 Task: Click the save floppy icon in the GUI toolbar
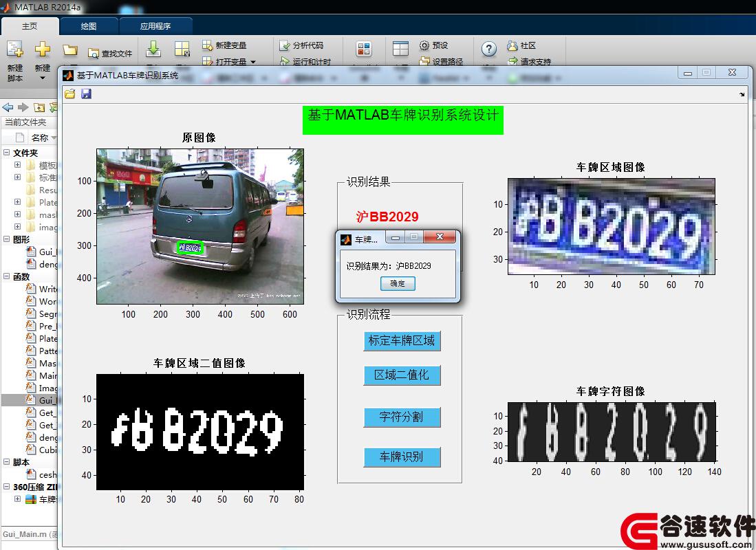click(x=86, y=93)
